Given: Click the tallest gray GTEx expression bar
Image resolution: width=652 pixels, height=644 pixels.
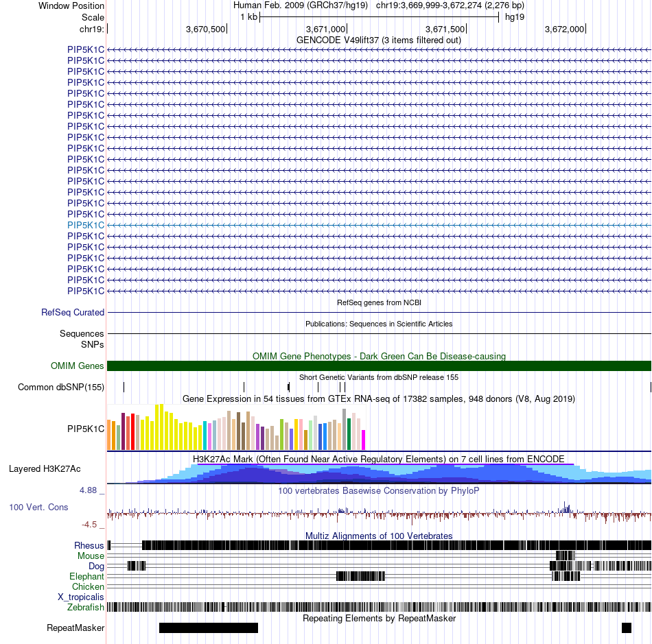Looking at the screenshot, I should coord(345,429).
